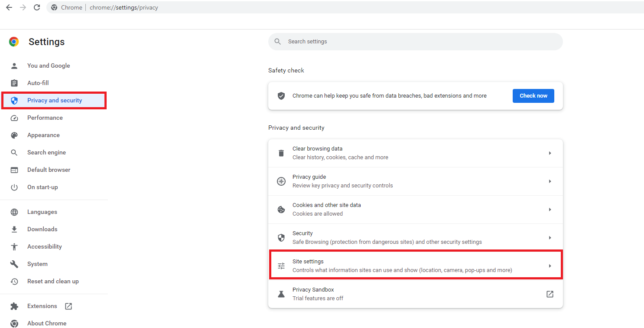This screenshot has height=328, width=644.
Task: Click the Performance gauge icon in sidebar
Action: point(14,118)
